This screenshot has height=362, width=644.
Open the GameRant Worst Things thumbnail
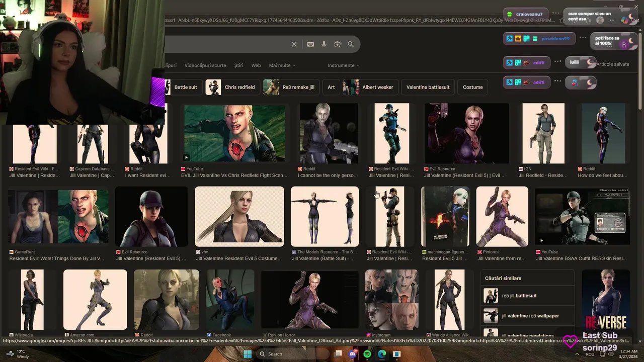point(58,216)
